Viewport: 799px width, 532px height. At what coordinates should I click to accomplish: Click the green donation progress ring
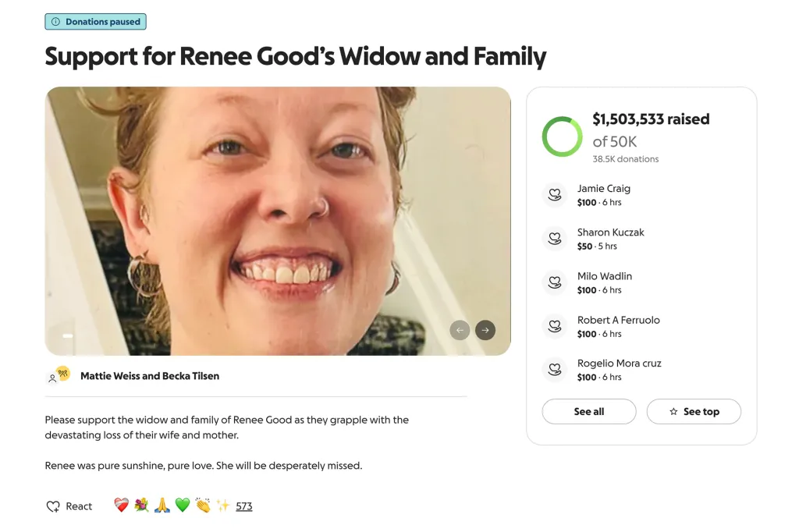click(x=562, y=136)
